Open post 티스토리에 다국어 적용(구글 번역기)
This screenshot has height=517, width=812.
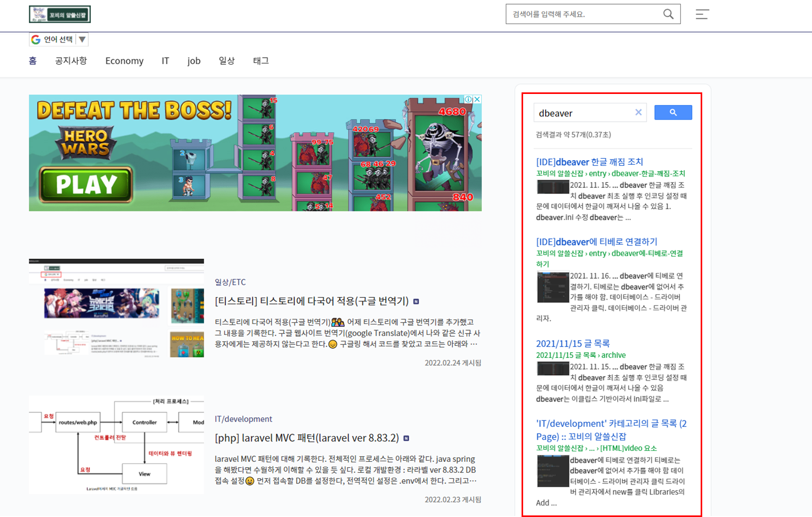311,301
